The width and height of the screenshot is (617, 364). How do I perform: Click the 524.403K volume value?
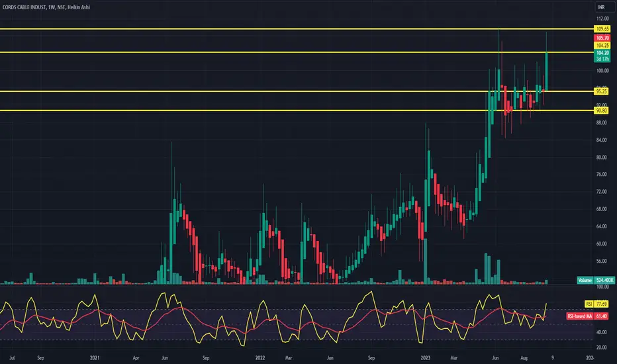pyautogui.click(x=605, y=280)
